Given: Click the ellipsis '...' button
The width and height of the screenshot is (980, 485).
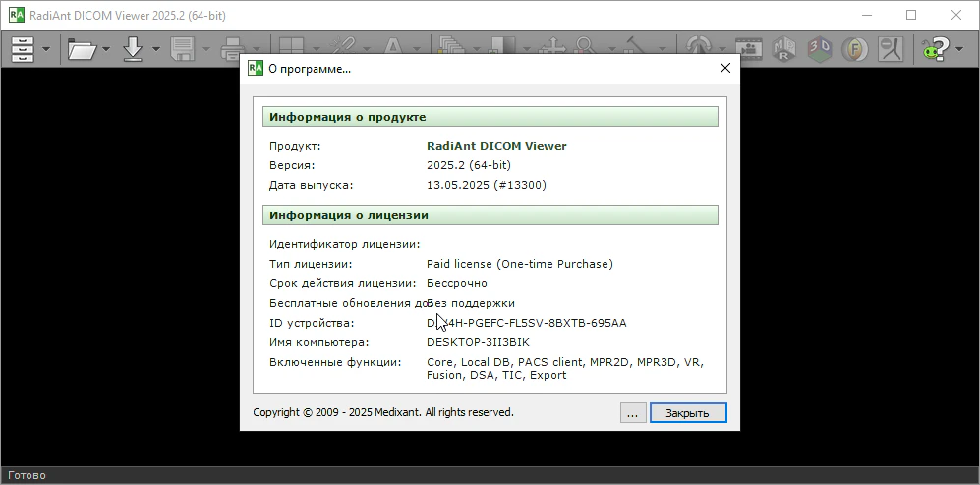Looking at the screenshot, I should coord(633,413).
